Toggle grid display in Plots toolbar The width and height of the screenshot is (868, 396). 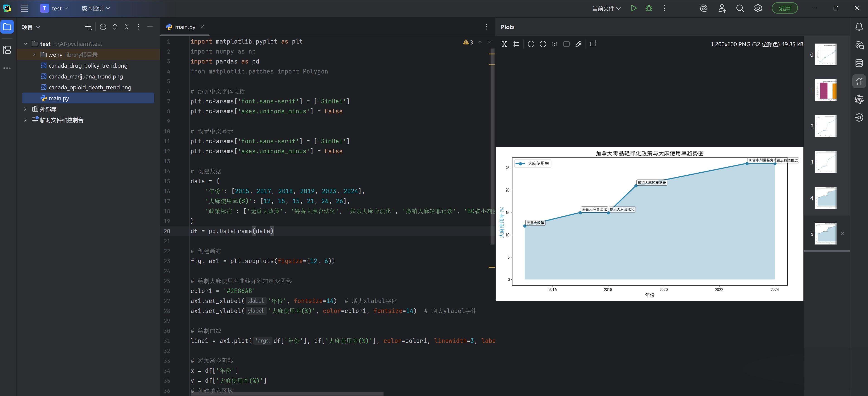point(516,44)
